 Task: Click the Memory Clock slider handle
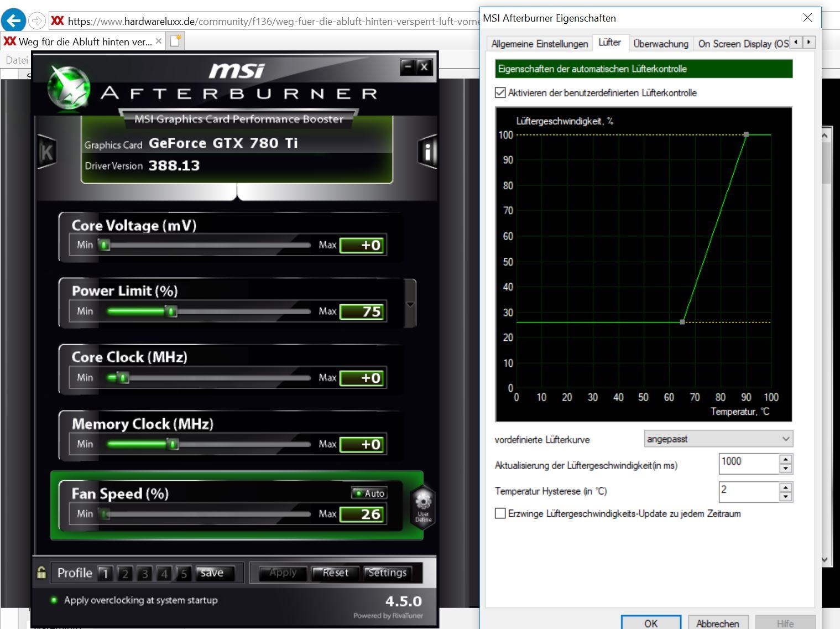[x=173, y=444]
